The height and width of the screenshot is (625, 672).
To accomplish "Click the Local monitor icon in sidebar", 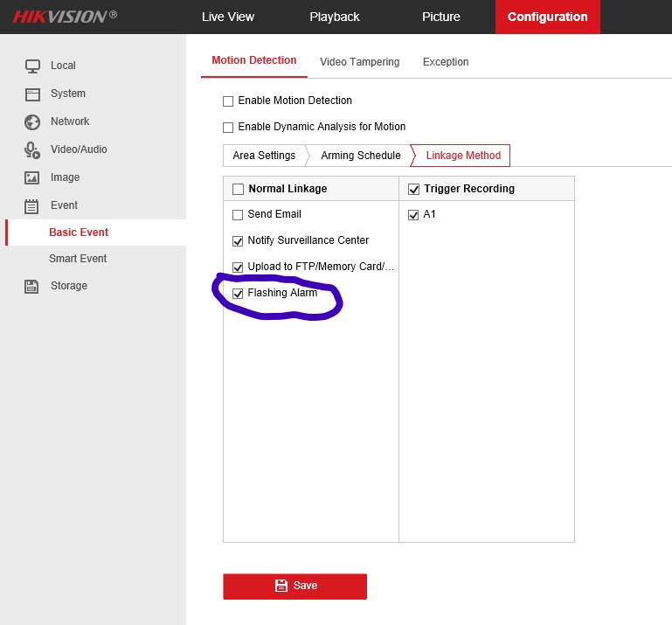I will (32, 66).
